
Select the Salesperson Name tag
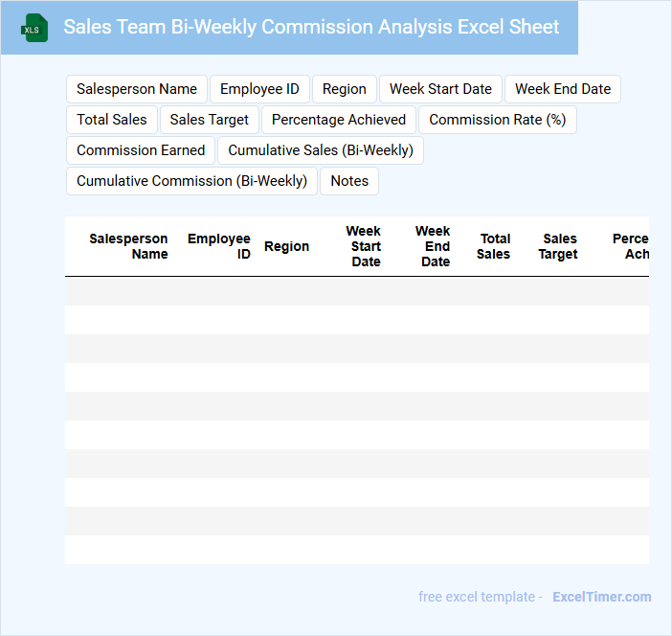coord(137,89)
